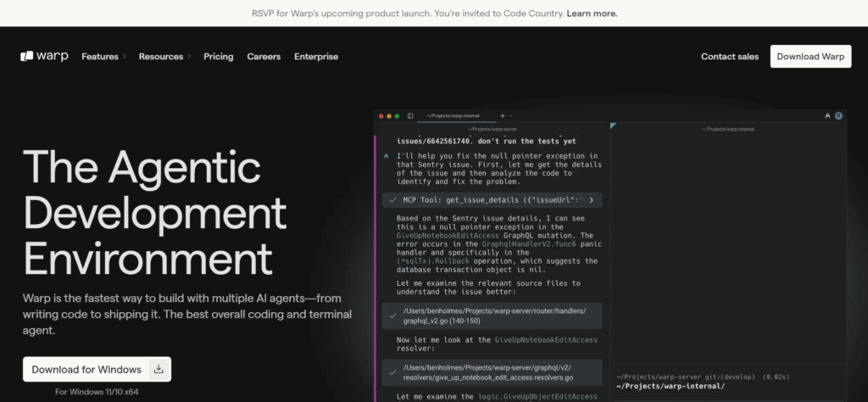Expand the Resources navigation dropdown
Viewport: 868px width, 402px height.
[164, 57]
